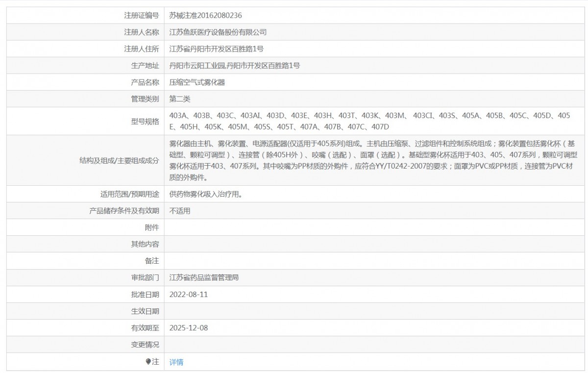Click the 变更情况 label
Image resolution: width=588 pixels, height=373 pixels.
[x=145, y=345]
